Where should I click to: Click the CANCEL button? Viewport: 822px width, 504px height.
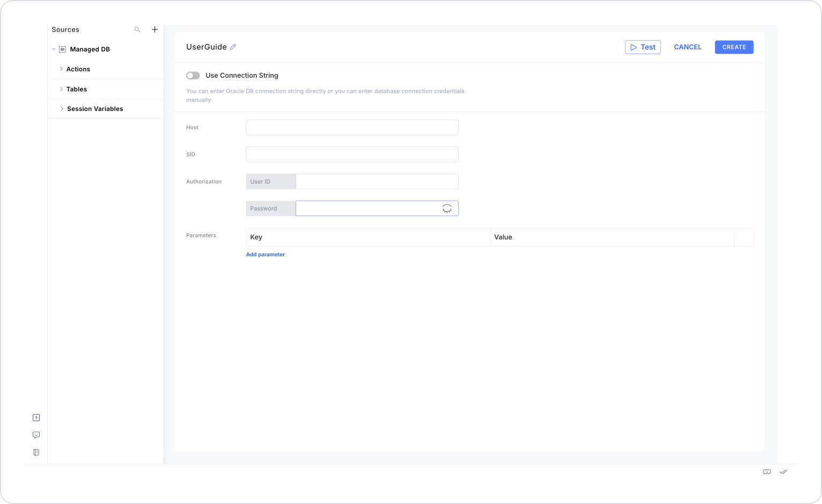point(688,47)
